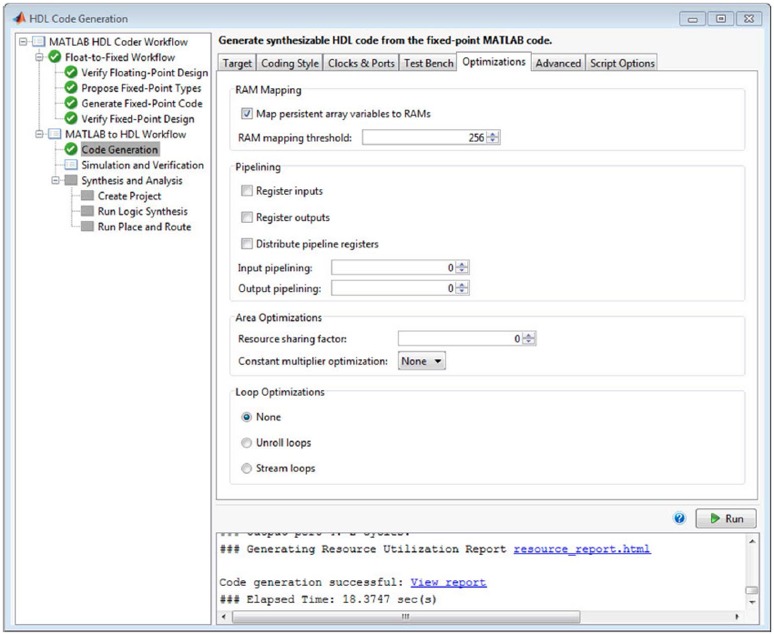This screenshot has width=774, height=634.
Task: Open the Test Bench tab
Action: tap(428, 63)
